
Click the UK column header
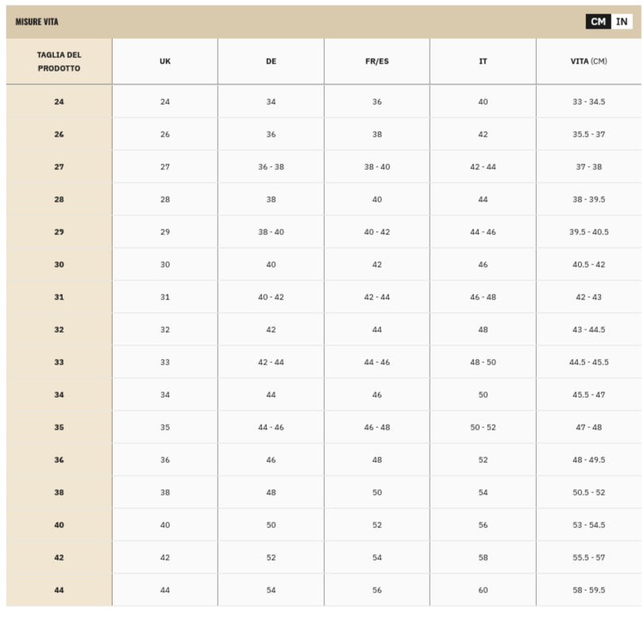(x=165, y=61)
